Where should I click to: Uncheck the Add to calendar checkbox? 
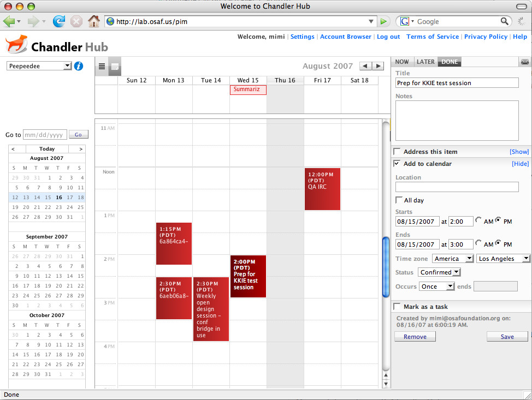tap(397, 163)
